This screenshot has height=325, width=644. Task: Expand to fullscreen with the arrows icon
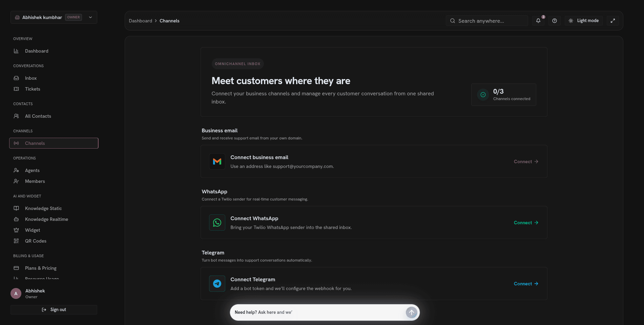[613, 21]
